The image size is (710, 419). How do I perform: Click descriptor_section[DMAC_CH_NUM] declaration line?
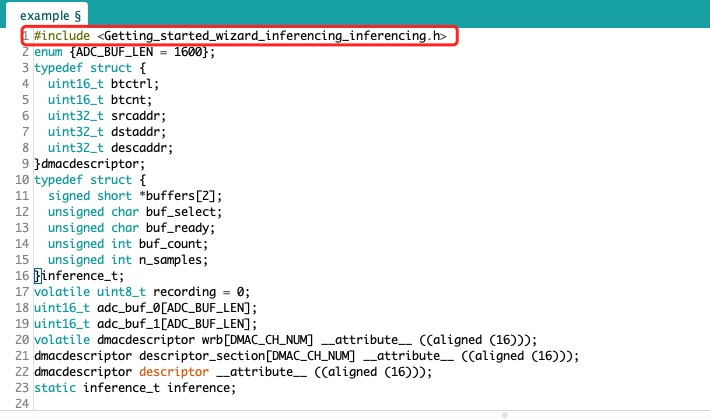[307, 356]
